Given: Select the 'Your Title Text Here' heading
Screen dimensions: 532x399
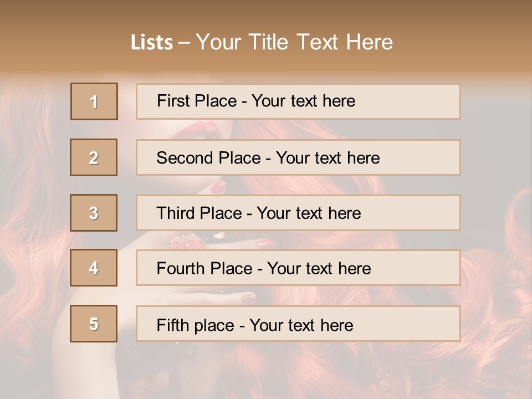Looking at the screenshot, I should tap(294, 42).
